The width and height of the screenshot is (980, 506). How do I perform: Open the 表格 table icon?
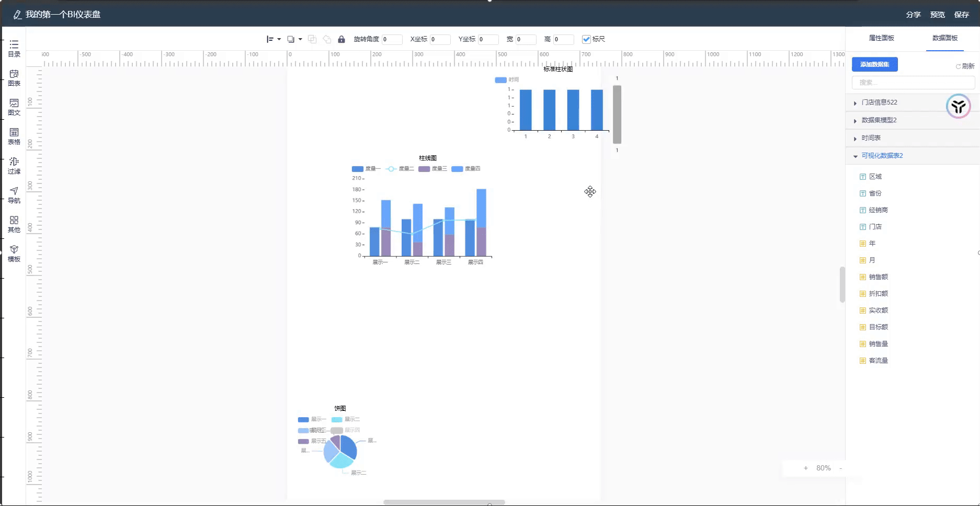[14, 132]
